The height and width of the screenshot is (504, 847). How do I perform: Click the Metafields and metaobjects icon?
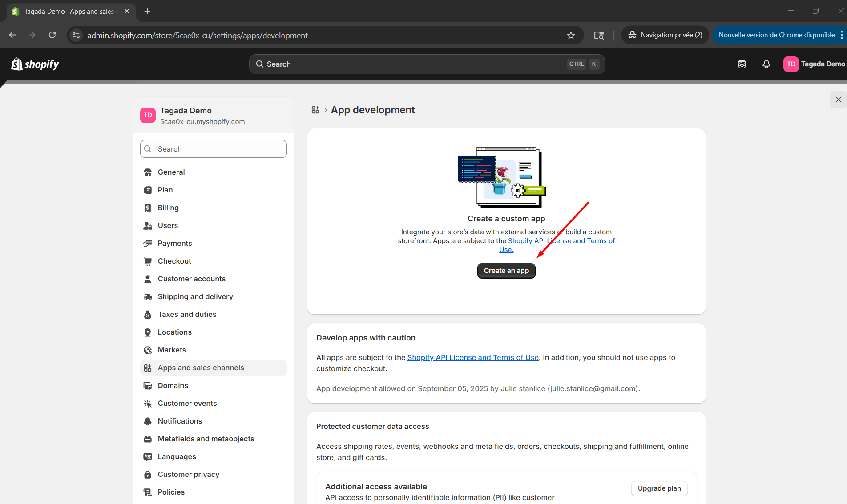[148, 439]
